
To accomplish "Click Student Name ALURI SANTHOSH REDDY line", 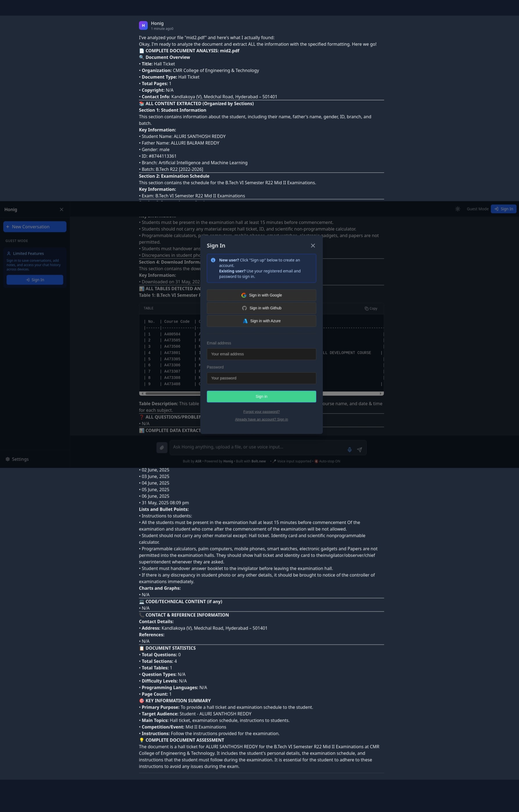I will tap(182, 136).
